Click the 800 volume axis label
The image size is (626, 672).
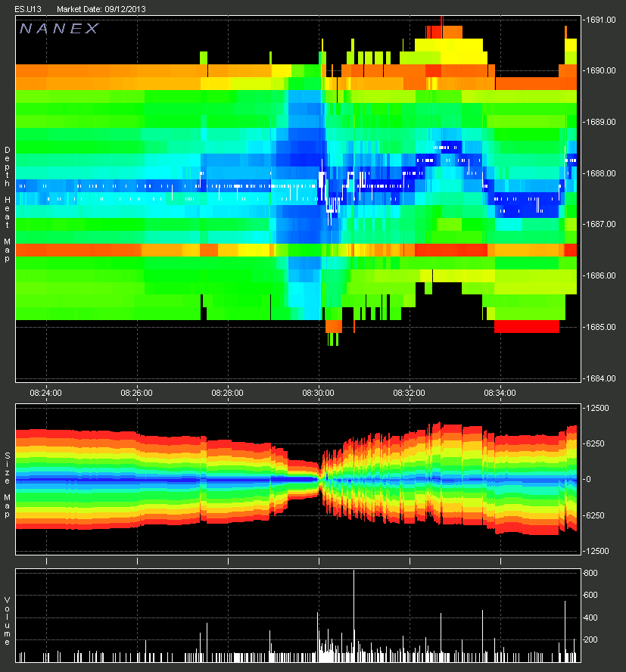click(591, 573)
